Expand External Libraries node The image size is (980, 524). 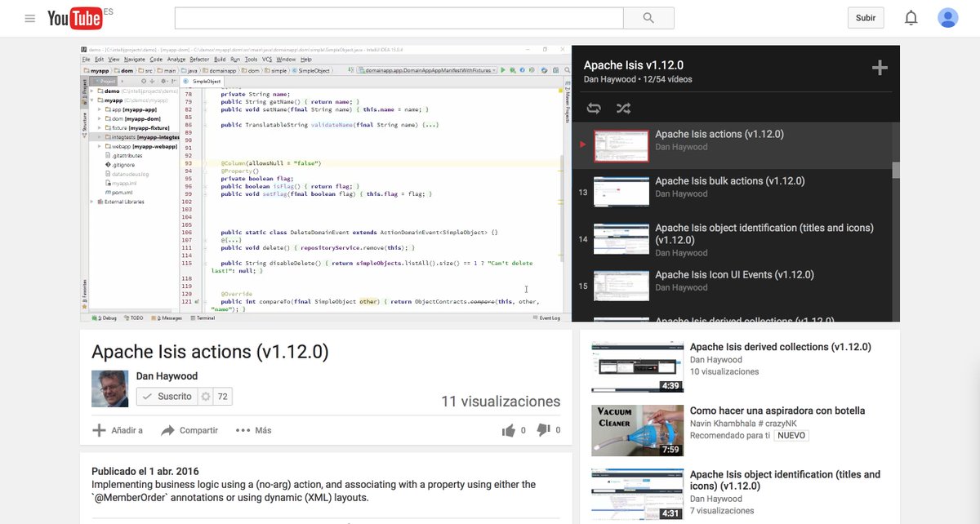point(92,201)
